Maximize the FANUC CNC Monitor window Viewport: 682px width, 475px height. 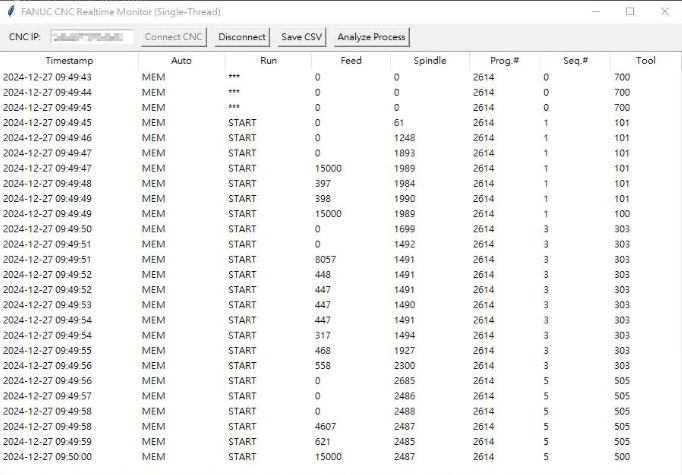pos(630,11)
